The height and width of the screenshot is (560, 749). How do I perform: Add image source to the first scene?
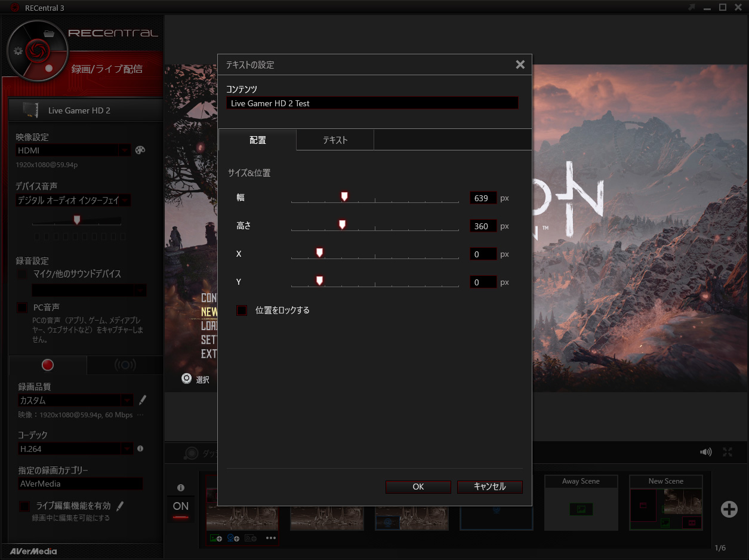215,538
